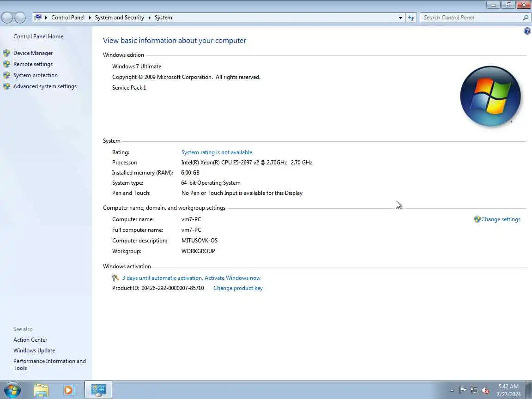This screenshot has width=532, height=399.
Task: Open the Help question mark icon
Action: point(527,31)
